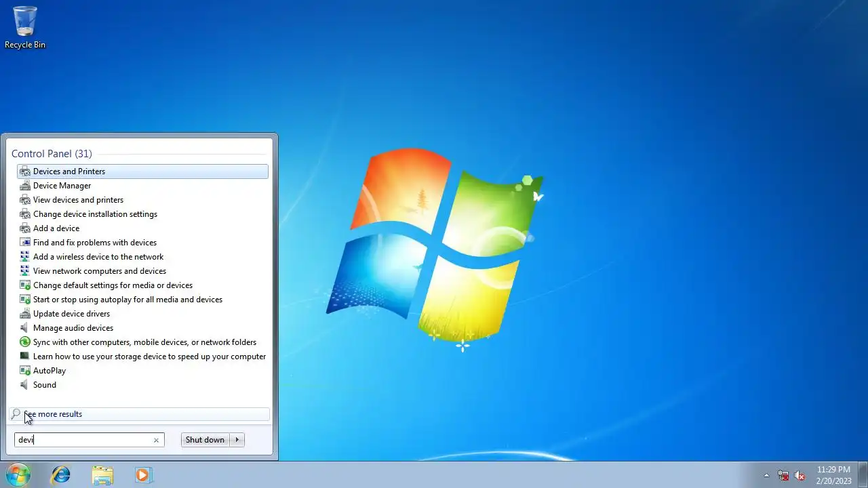
Task: Click the icon beside Add a device
Action: (x=25, y=228)
